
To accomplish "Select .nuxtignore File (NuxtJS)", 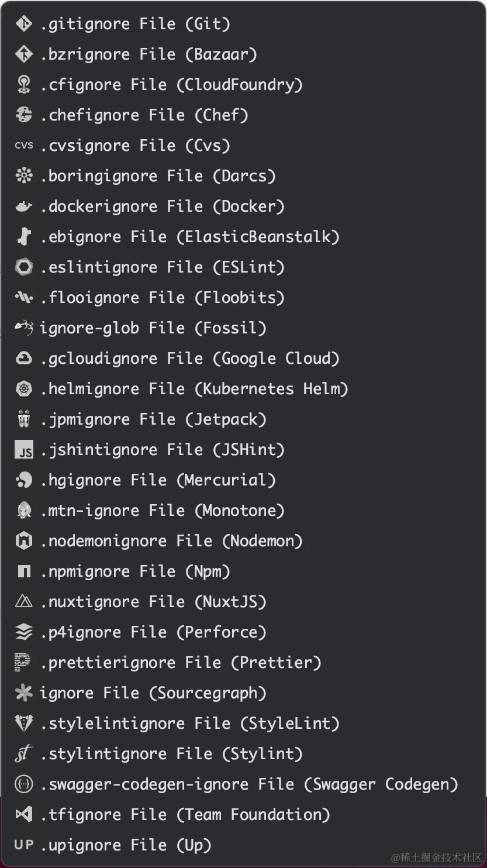I will click(x=153, y=602).
